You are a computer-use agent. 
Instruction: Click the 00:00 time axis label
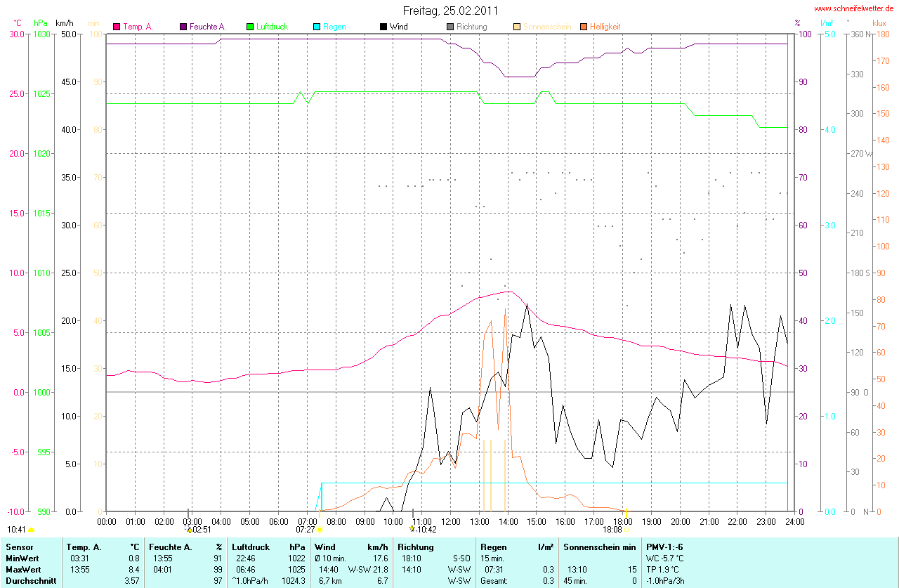click(x=107, y=522)
